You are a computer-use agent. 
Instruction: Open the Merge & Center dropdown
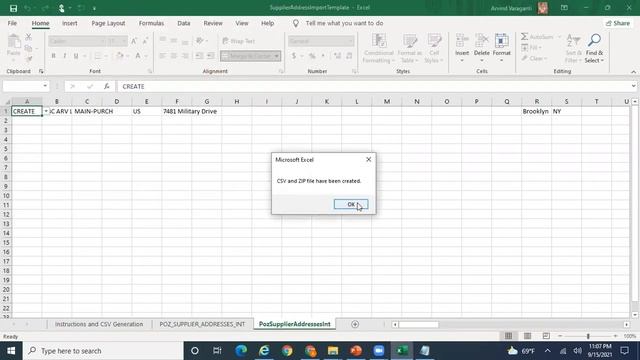click(x=277, y=56)
